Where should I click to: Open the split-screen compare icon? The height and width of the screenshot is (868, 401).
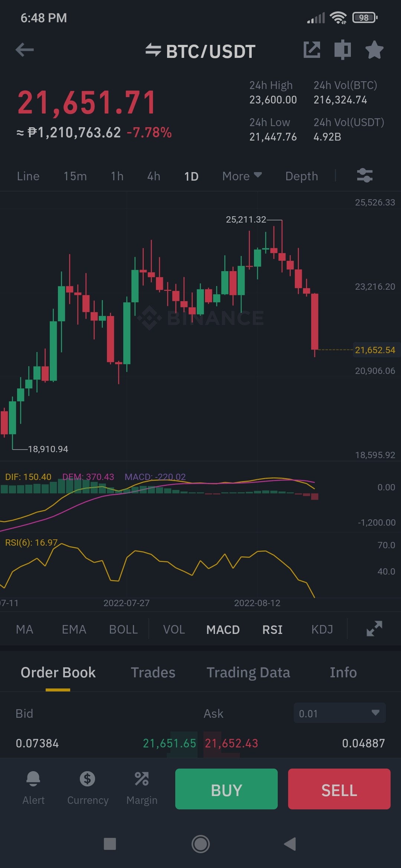click(342, 50)
